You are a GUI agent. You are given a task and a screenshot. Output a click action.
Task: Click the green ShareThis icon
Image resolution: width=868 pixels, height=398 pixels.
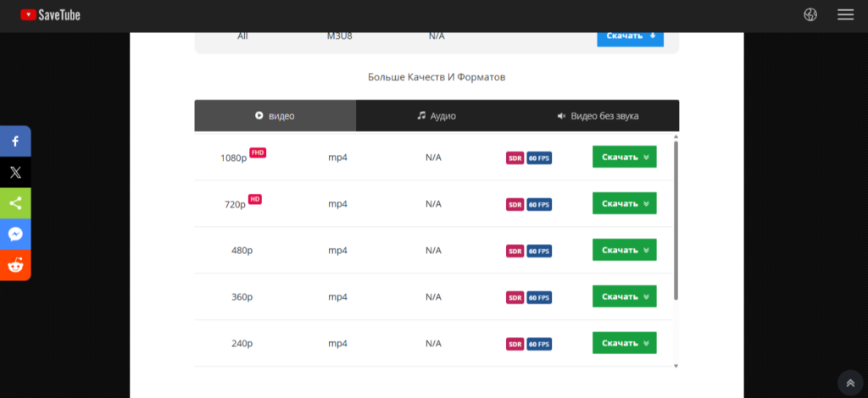pos(15,203)
